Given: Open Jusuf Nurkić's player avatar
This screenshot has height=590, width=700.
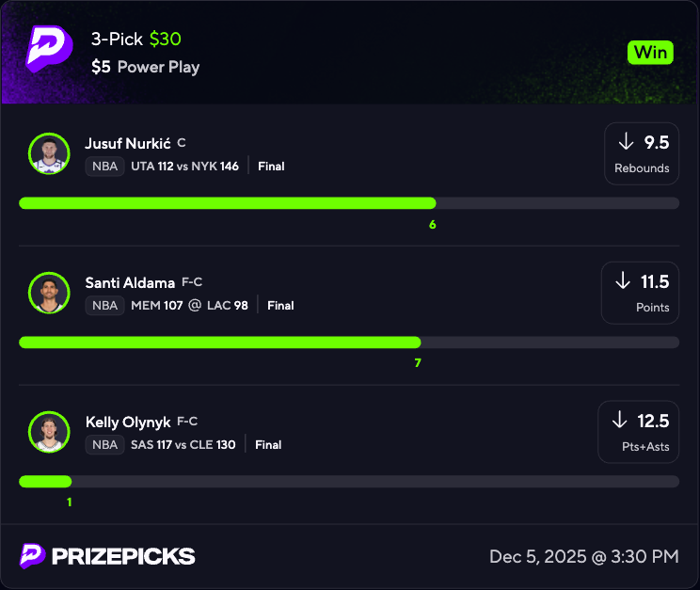Looking at the screenshot, I should pyautogui.click(x=49, y=152).
